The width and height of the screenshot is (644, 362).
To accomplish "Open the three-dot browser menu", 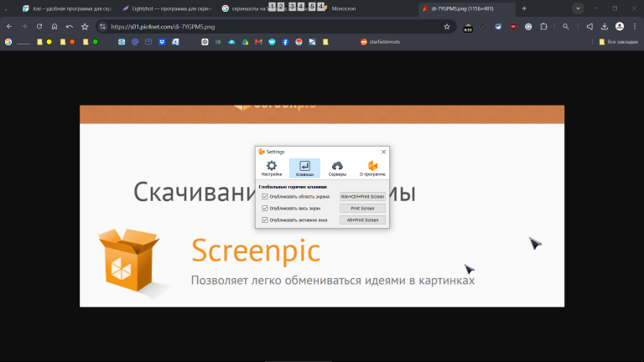I will click(x=635, y=27).
